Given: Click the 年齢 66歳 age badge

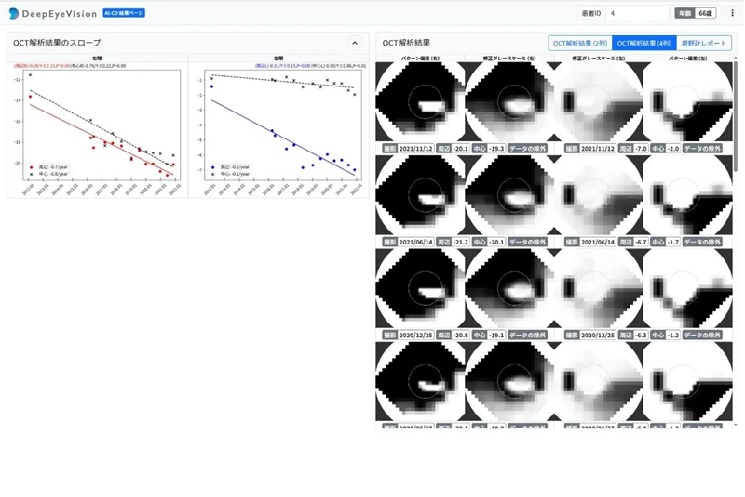Looking at the screenshot, I should tap(694, 13).
